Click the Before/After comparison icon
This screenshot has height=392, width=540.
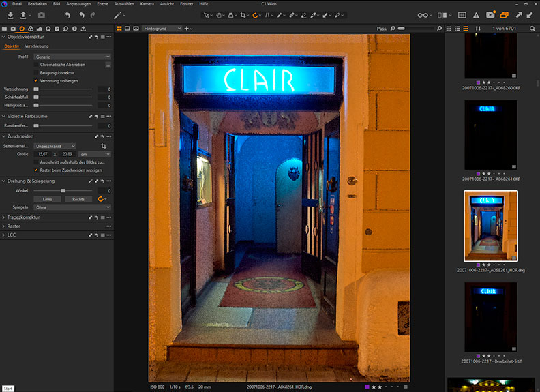(x=442, y=15)
